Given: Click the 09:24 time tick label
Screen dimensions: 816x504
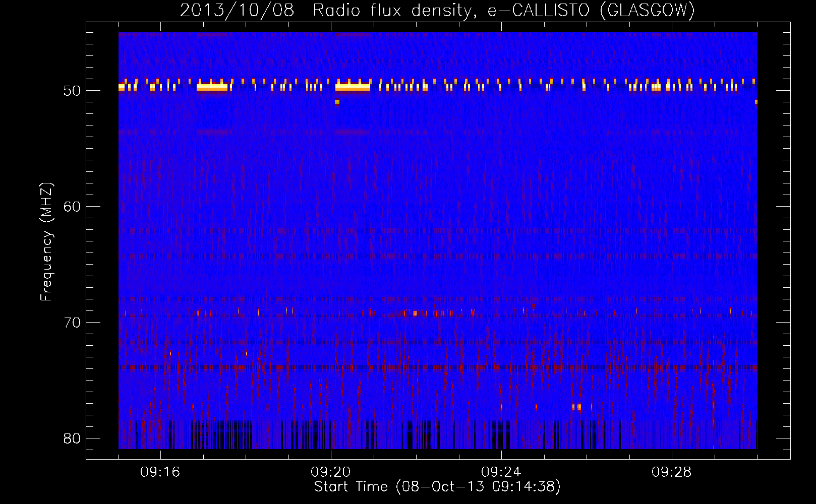Looking at the screenshot, I should pos(501,472).
